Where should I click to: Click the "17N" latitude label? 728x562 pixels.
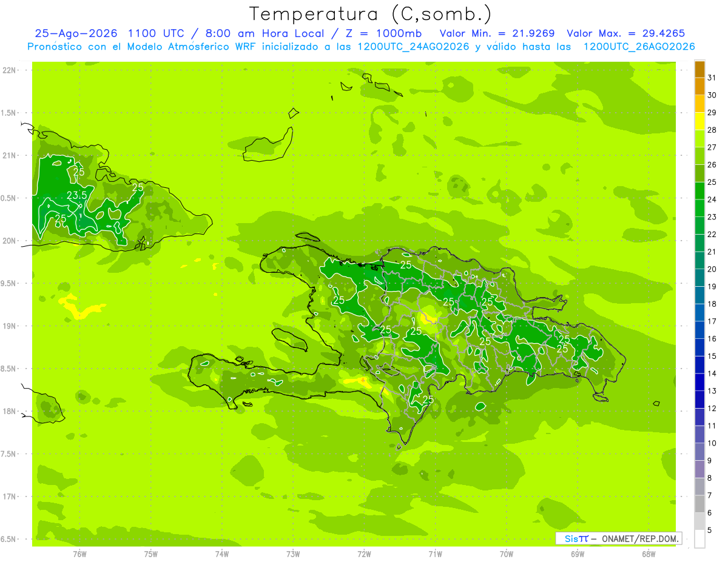[x=8, y=497]
